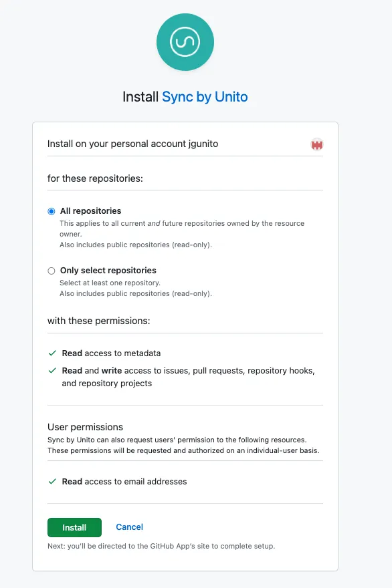Click Install on your personal account jgunito text
Screen dimensions: 392x588
(x=134, y=144)
